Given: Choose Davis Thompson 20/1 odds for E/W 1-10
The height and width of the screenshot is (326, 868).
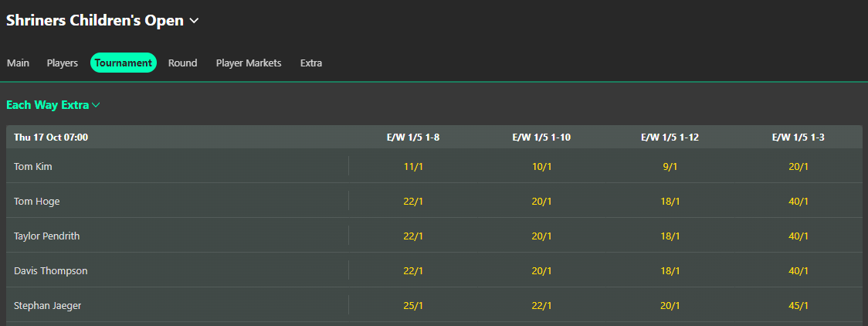Looking at the screenshot, I should (x=541, y=271).
